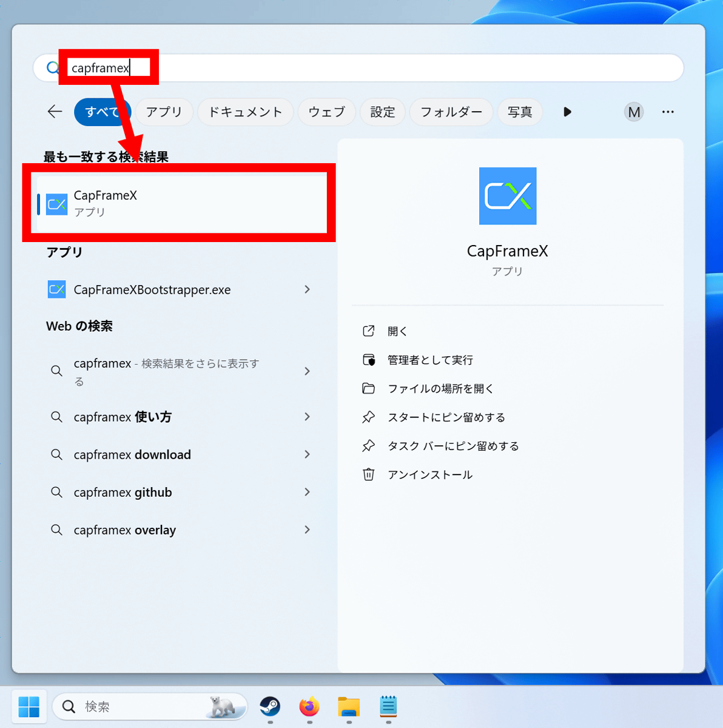Switch to the アプリ filter tab
The image size is (723, 728).
164,112
